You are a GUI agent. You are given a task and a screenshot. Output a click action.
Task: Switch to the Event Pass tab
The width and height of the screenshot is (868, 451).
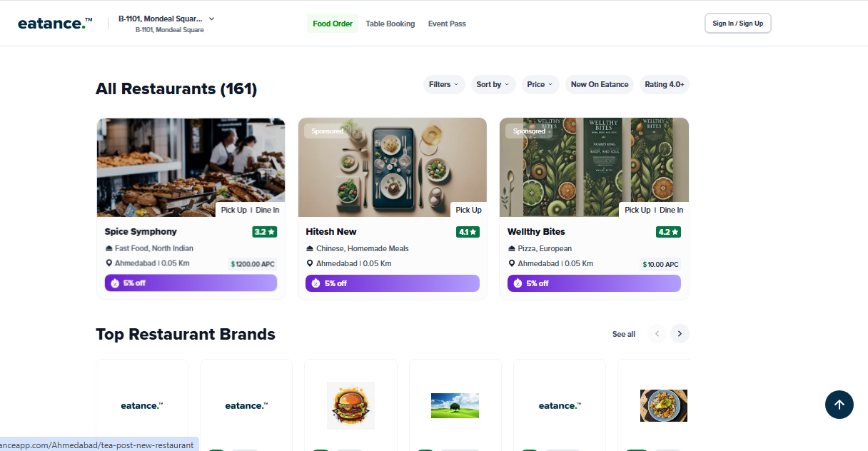click(447, 24)
